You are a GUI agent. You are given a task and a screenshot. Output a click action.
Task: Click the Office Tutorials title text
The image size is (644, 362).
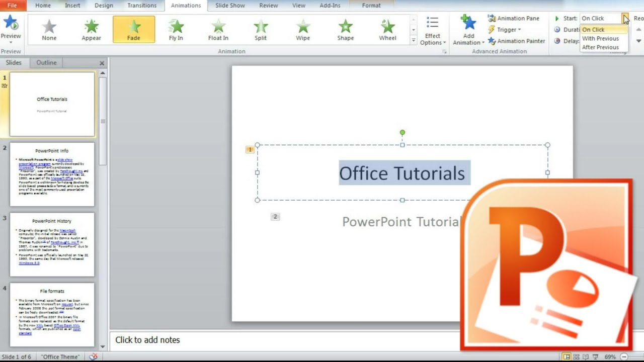[x=402, y=173]
